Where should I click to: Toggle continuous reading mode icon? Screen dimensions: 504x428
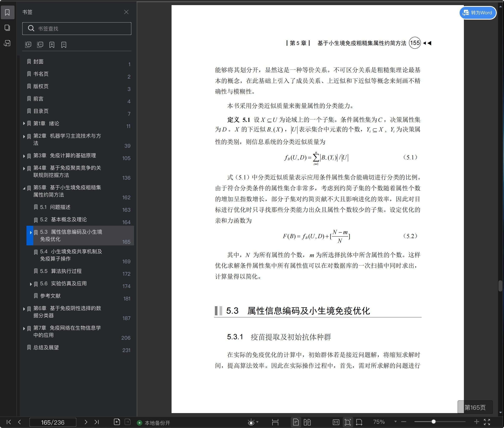point(275,422)
